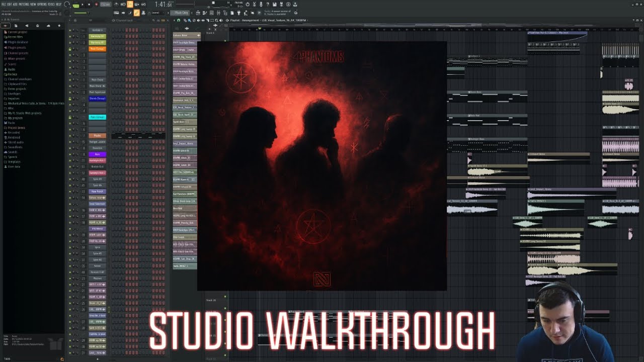This screenshot has height=362, width=644.
Task: Toggle mute LED for Main Chord channel
Action: pyautogui.click(x=70, y=79)
